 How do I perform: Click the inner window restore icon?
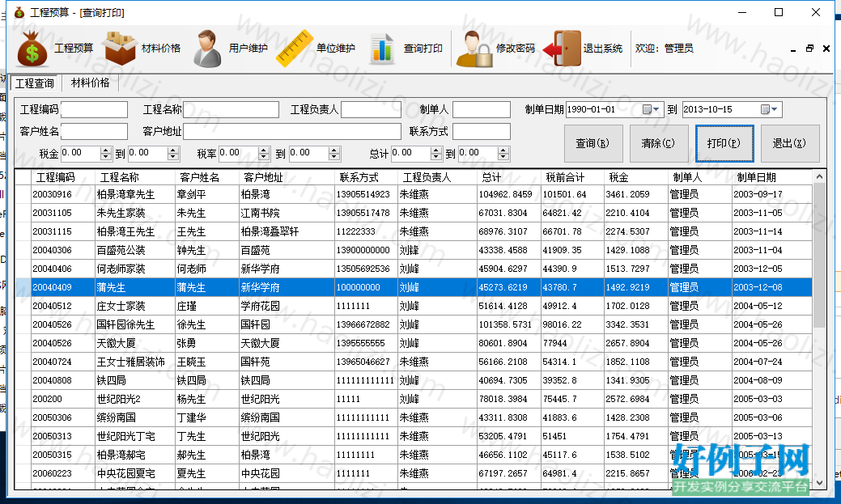tap(810, 49)
